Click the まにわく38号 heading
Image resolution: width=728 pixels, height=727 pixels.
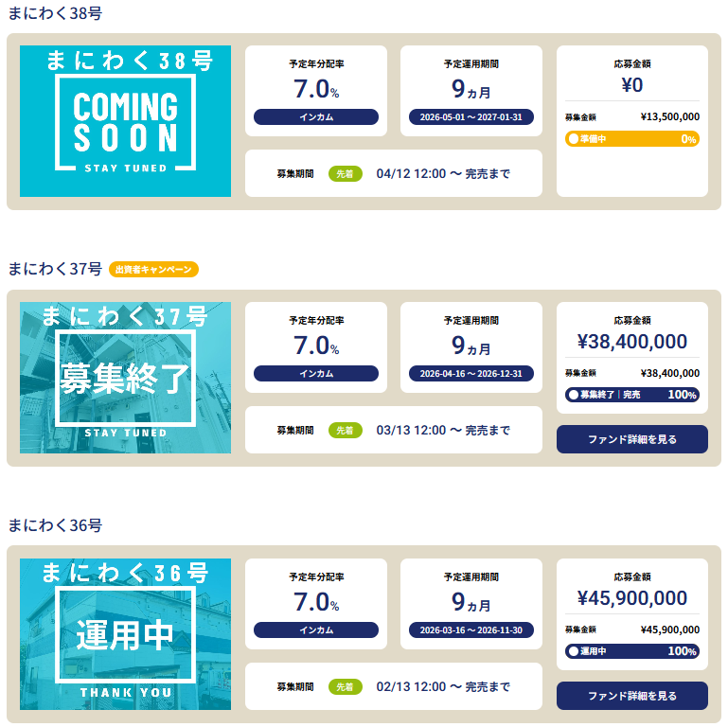click(x=55, y=13)
